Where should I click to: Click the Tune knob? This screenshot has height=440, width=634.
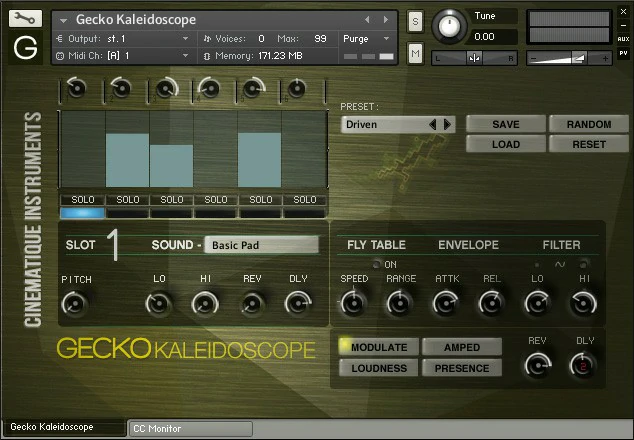449,26
